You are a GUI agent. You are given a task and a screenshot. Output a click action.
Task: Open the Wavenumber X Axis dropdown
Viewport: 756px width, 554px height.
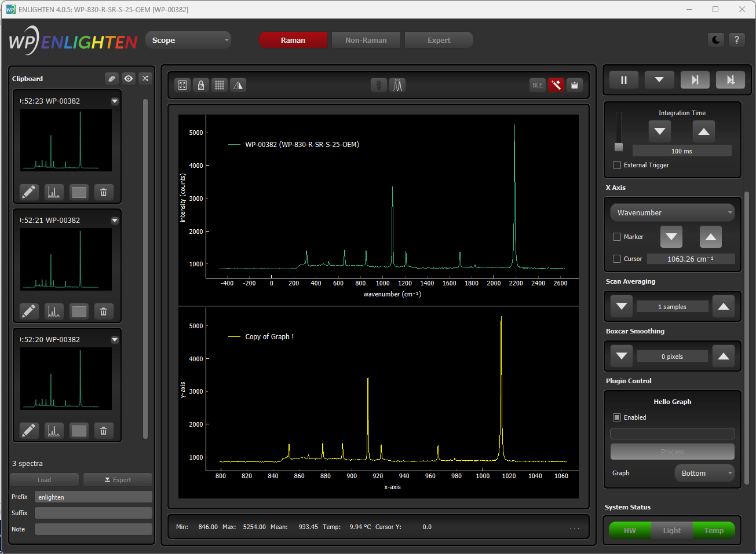tap(672, 212)
